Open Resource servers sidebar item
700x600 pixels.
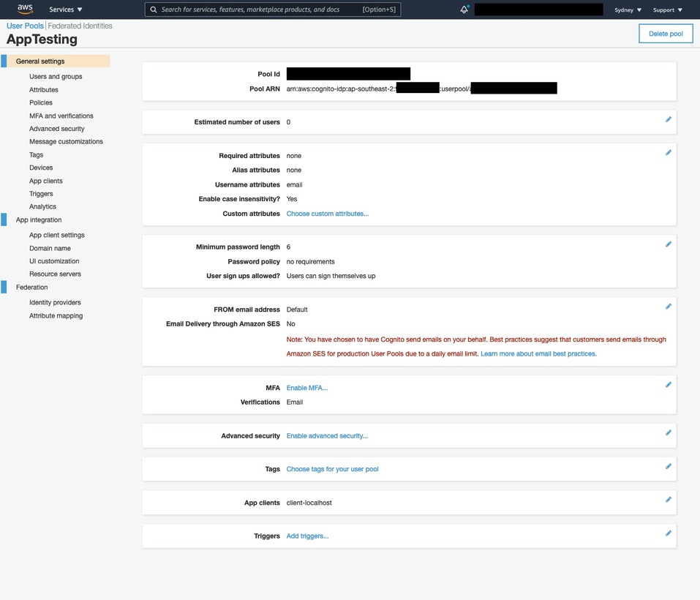[55, 274]
